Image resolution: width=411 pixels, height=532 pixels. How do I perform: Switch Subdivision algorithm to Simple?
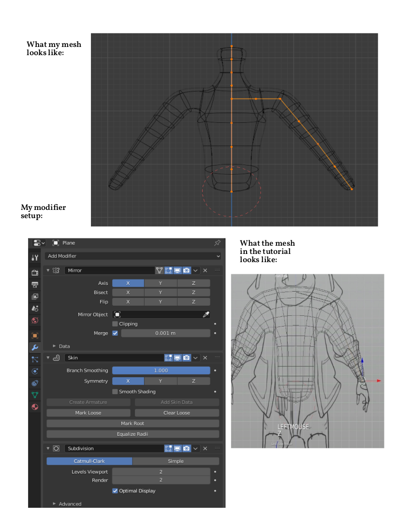point(176,461)
